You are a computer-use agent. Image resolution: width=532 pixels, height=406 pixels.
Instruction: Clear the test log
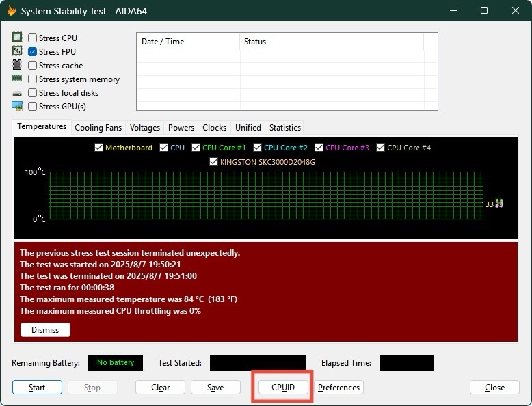coord(160,388)
